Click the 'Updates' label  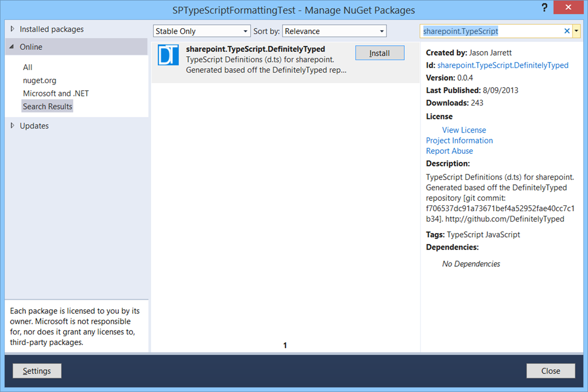tap(34, 126)
